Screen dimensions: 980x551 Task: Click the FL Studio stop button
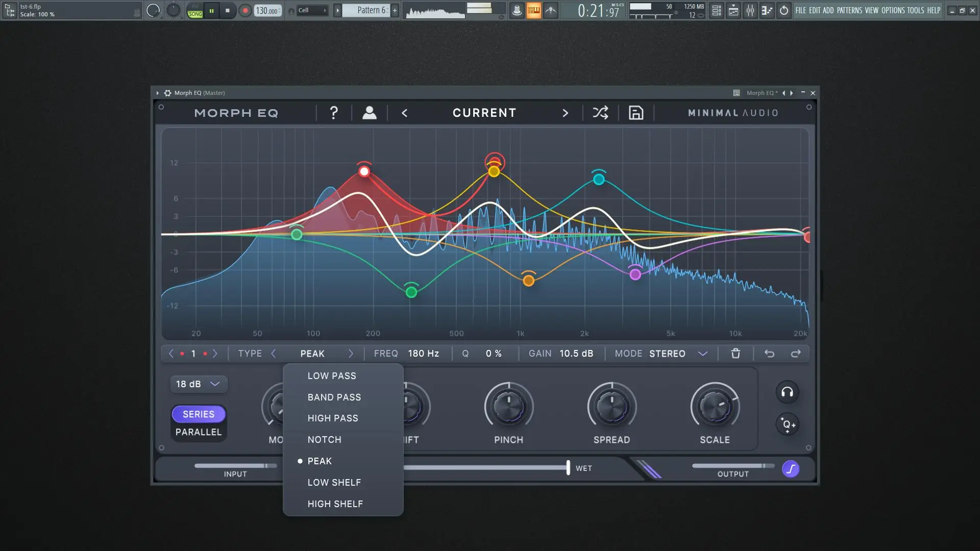pos(228,10)
